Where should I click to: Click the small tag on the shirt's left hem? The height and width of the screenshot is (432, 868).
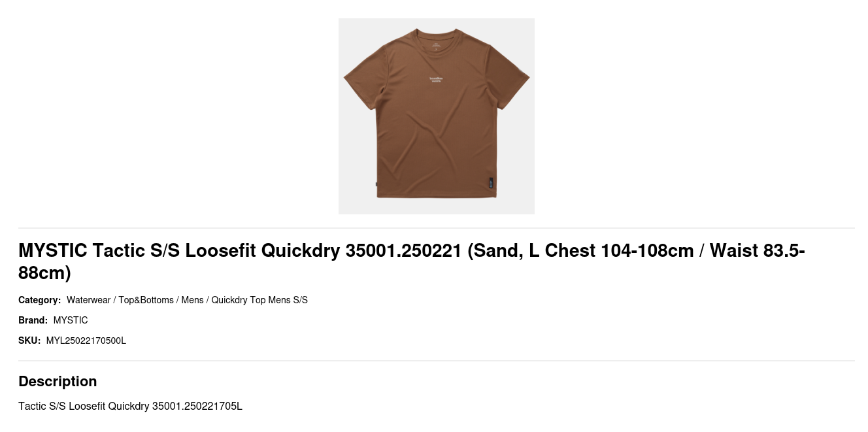pyautogui.click(x=376, y=184)
